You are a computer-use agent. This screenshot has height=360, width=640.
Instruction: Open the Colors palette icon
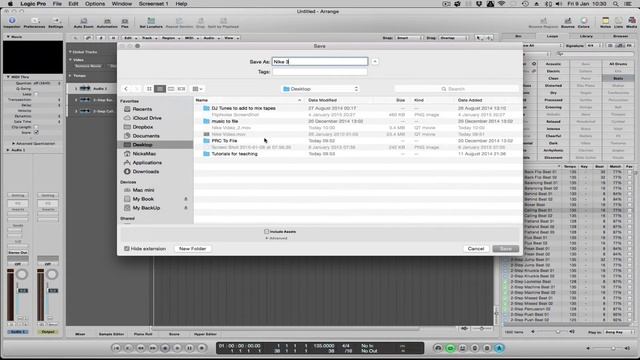584,22
